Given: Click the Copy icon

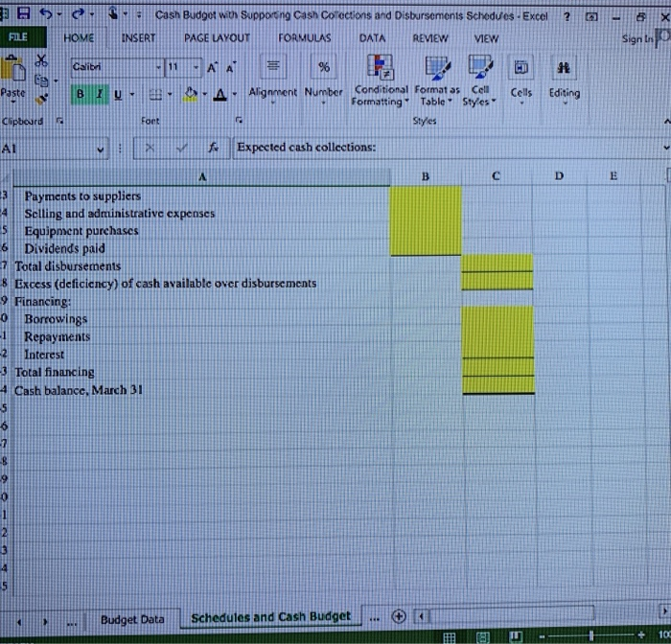Looking at the screenshot, I should coord(41,80).
